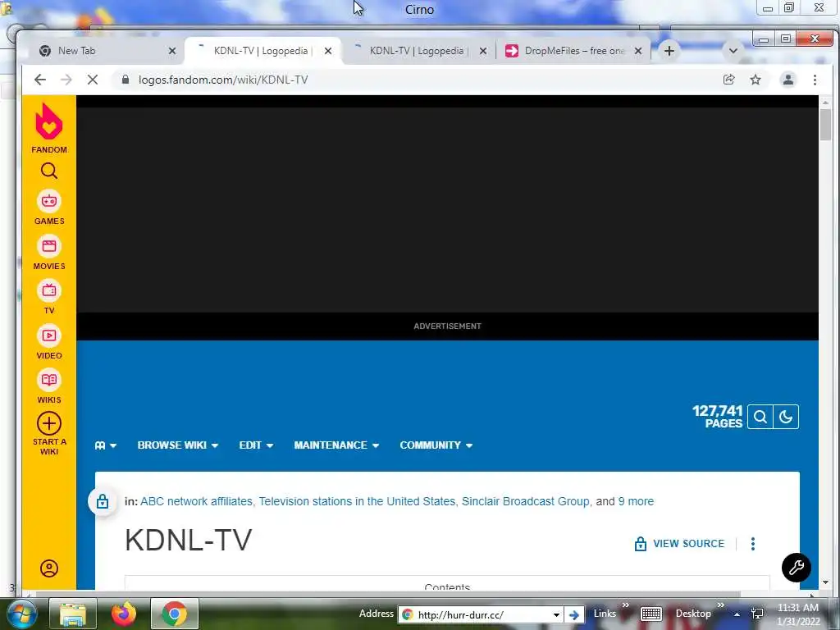Click the wiki search magnifier button
Screen dimensions: 840x630
pyautogui.click(x=760, y=417)
